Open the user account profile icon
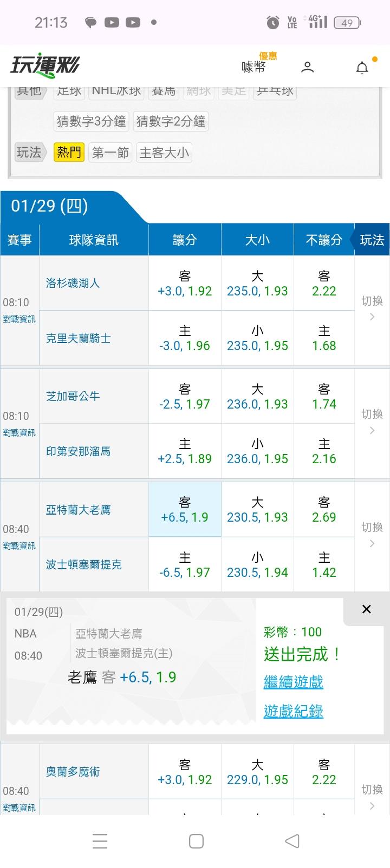This screenshot has height=868, width=390. click(x=307, y=67)
